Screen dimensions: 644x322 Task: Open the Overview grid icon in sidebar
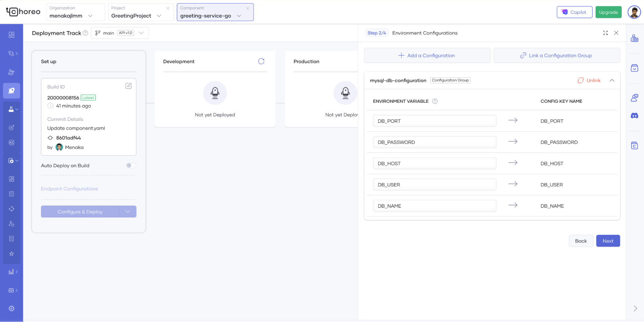[x=12, y=35]
